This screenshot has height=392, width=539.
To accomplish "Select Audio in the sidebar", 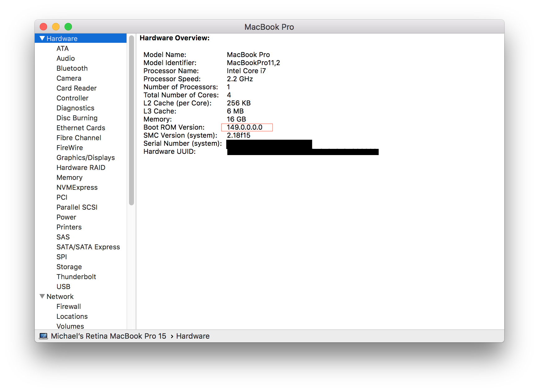I will click(x=66, y=58).
